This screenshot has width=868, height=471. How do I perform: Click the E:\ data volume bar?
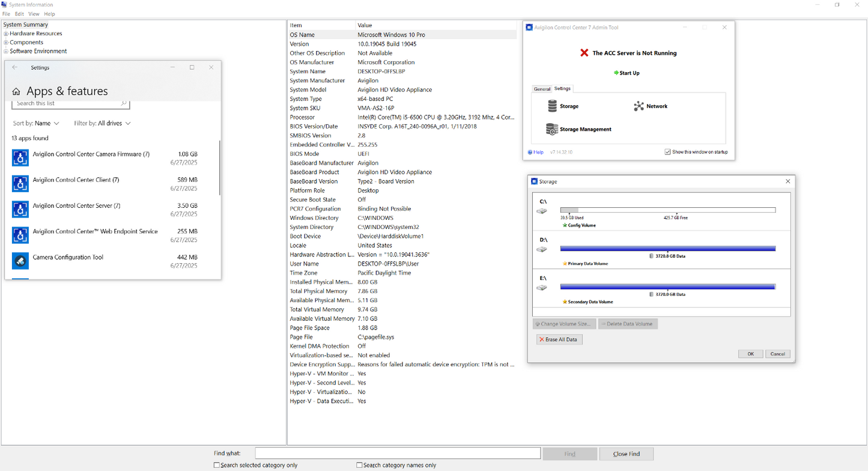pyautogui.click(x=667, y=287)
